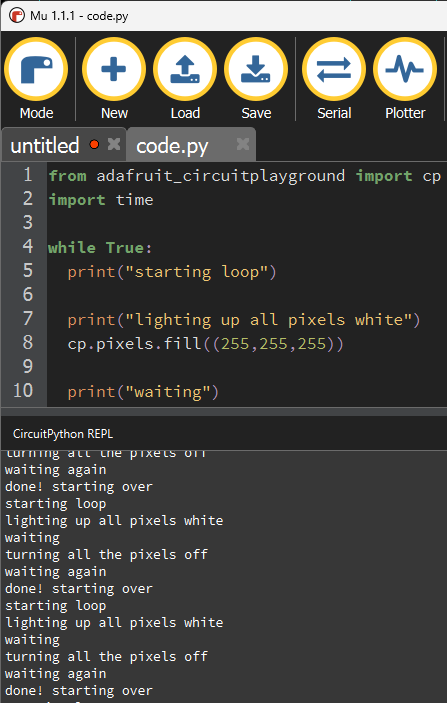This screenshot has width=447, height=703.
Task: Click the CircuitPython REPL panel header
Action: tap(63, 434)
